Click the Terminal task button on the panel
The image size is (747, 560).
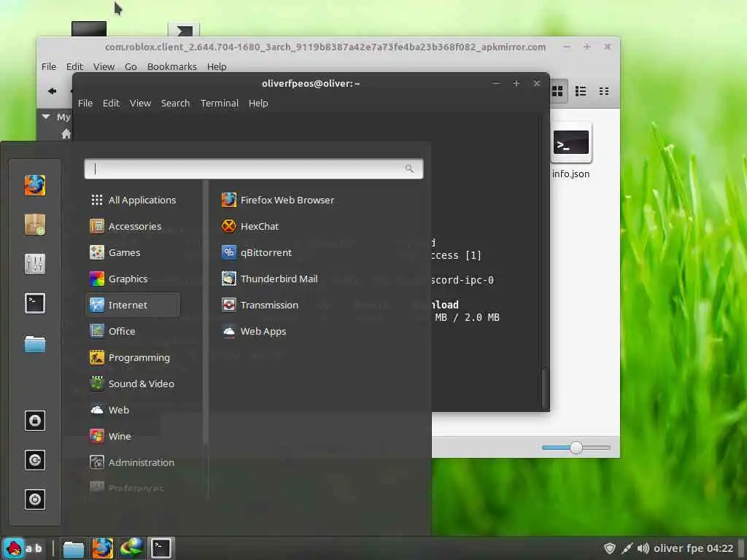coord(161,548)
